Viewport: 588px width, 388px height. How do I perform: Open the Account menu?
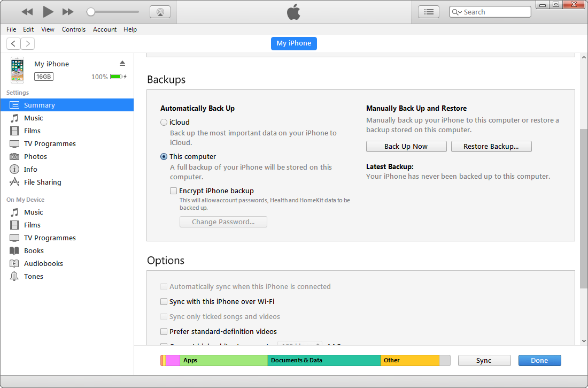pyautogui.click(x=105, y=29)
